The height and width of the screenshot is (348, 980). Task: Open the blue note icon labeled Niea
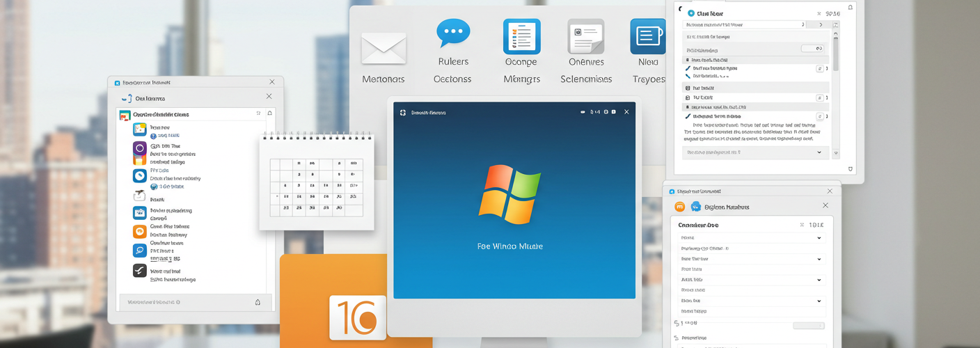tap(648, 36)
